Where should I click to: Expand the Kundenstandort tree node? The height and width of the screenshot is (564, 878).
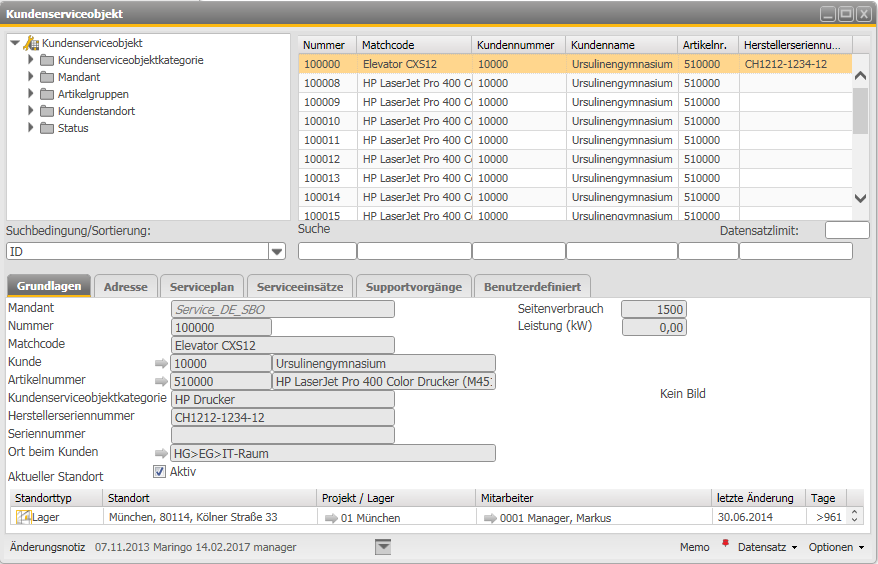(31, 110)
